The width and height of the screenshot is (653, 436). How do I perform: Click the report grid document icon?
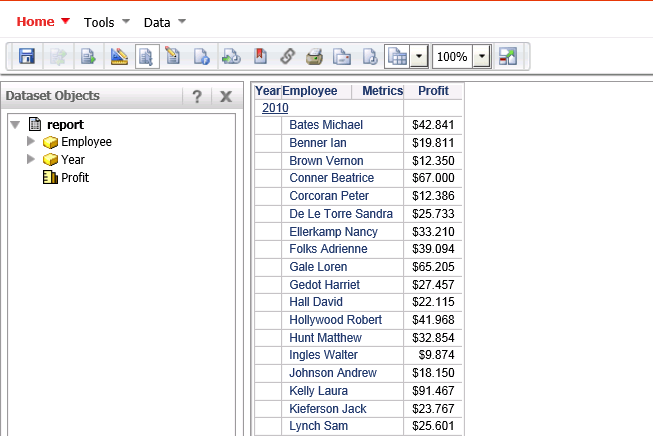point(35,124)
